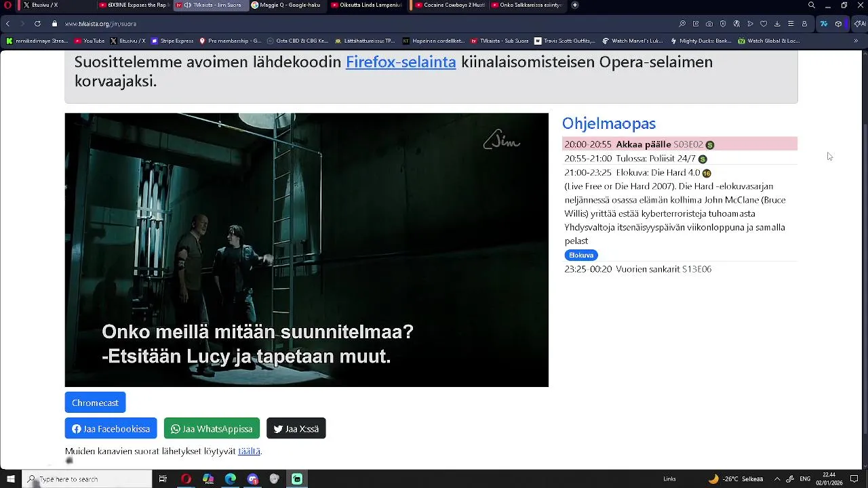Open the AI assistant button in toolbar
868x488 pixels.
tap(859, 24)
